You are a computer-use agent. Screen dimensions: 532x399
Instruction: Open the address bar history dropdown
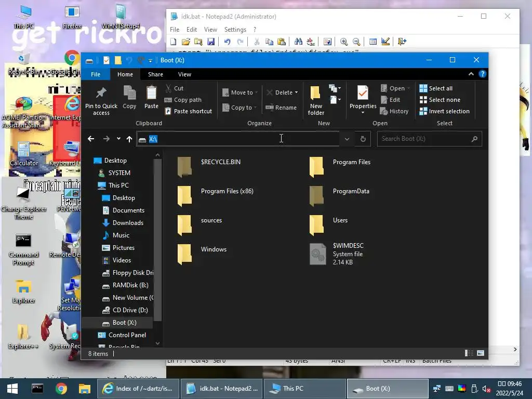coord(347,139)
